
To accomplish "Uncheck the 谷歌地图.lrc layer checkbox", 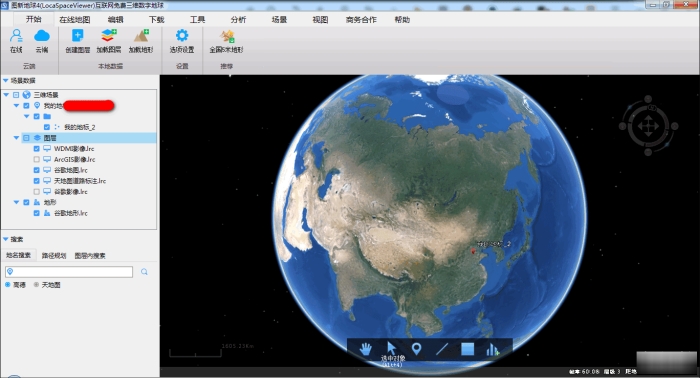I will tap(37, 170).
